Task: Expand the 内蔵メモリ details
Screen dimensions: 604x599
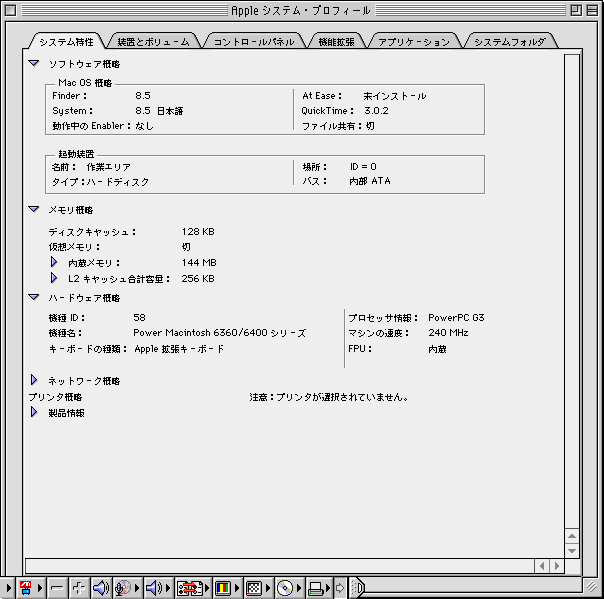Action: 54,262
